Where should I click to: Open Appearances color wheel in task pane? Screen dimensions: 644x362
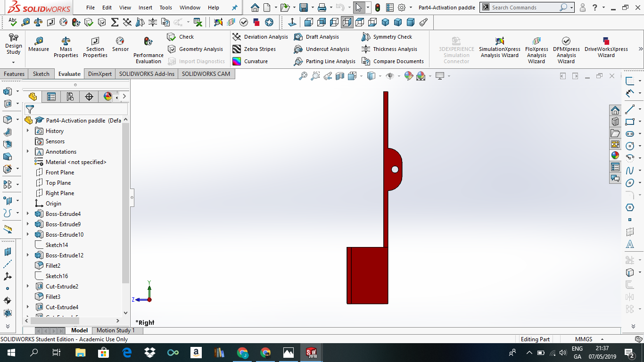[x=615, y=155]
